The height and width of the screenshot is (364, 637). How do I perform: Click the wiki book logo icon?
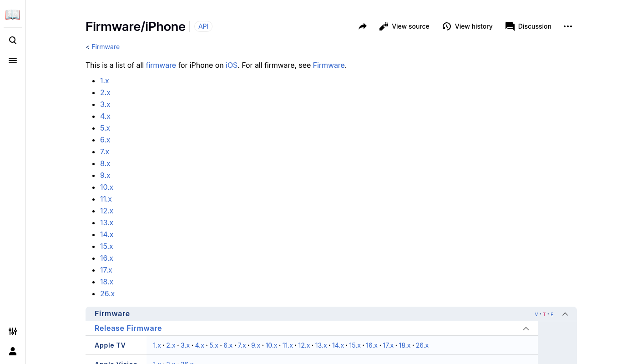(x=13, y=15)
